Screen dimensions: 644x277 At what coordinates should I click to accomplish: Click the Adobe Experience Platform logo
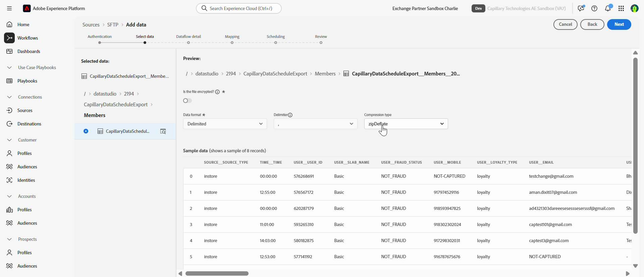[27, 8]
